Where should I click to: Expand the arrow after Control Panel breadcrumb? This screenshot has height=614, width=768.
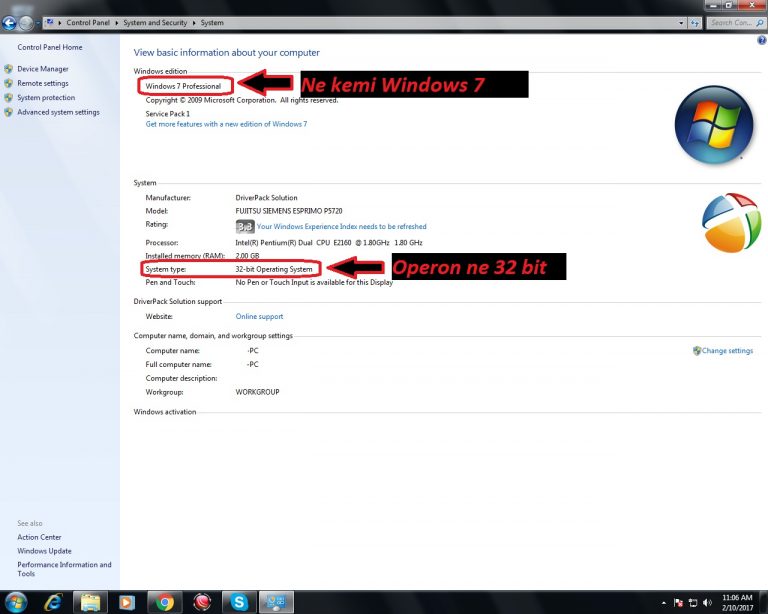tap(117, 23)
